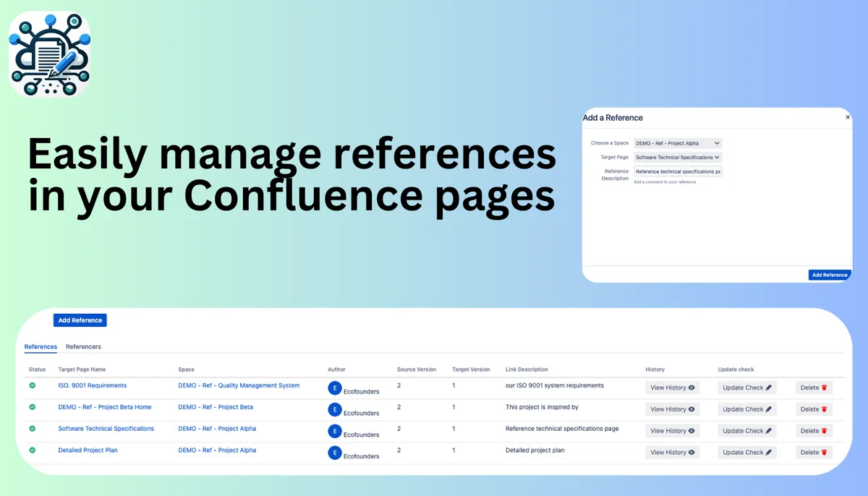Click the green status icon for Detailed Project Plan

(32, 450)
